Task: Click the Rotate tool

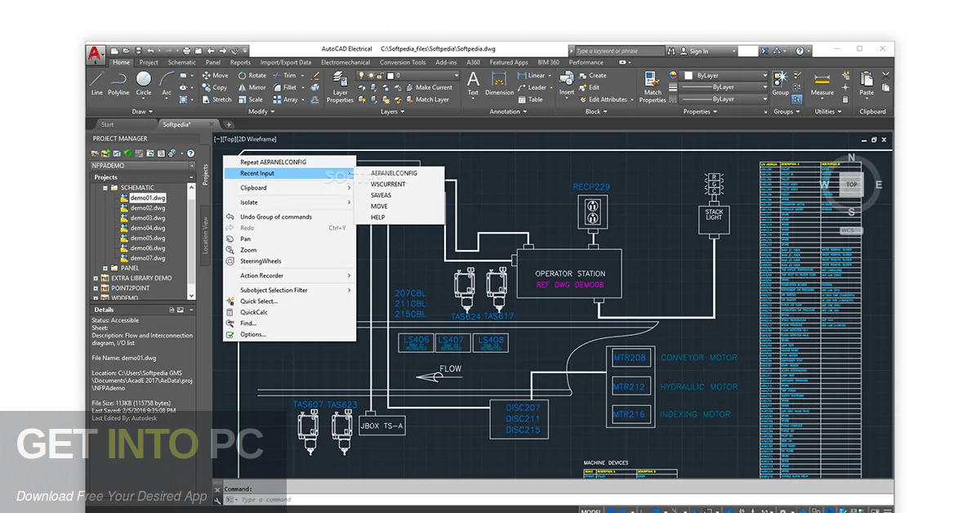Action: coord(252,75)
